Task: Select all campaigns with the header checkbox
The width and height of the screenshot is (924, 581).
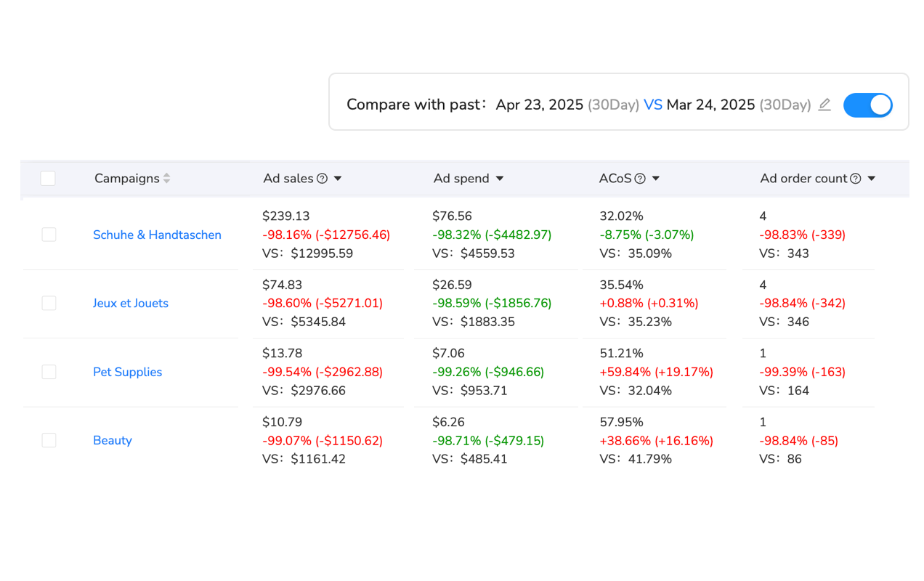Action: (x=48, y=178)
